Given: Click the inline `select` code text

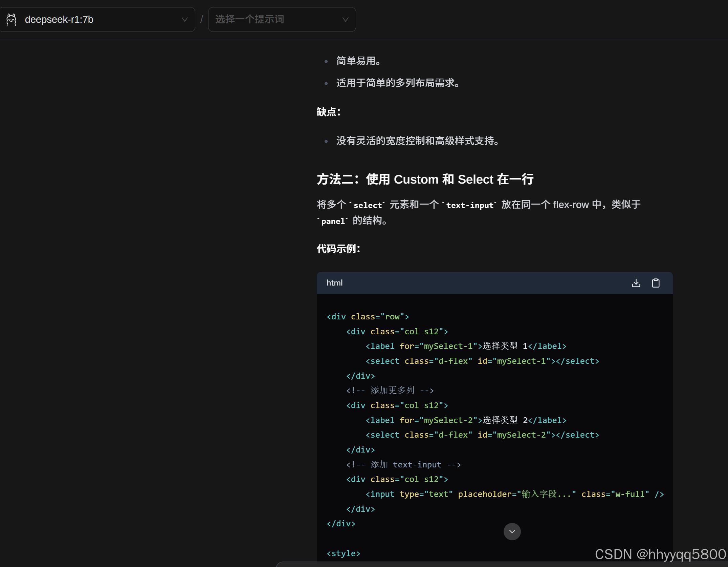Looking at the screenshot, I should 368,205.
